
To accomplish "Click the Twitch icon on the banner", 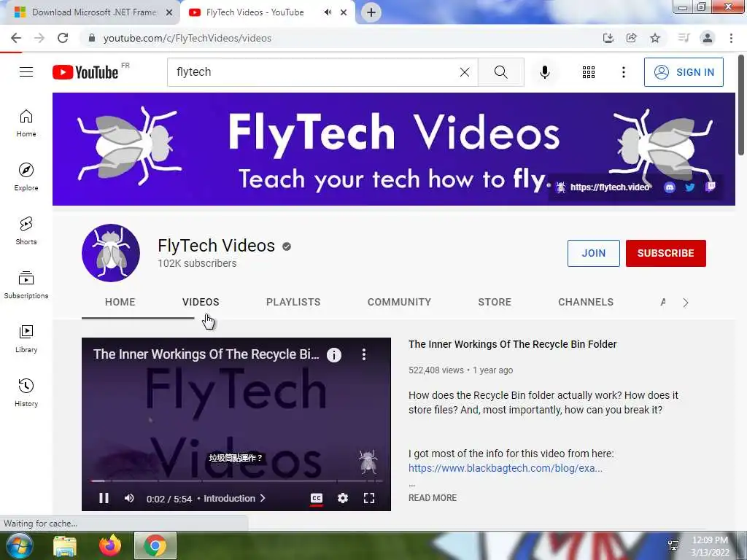I will tap(711, 187).
